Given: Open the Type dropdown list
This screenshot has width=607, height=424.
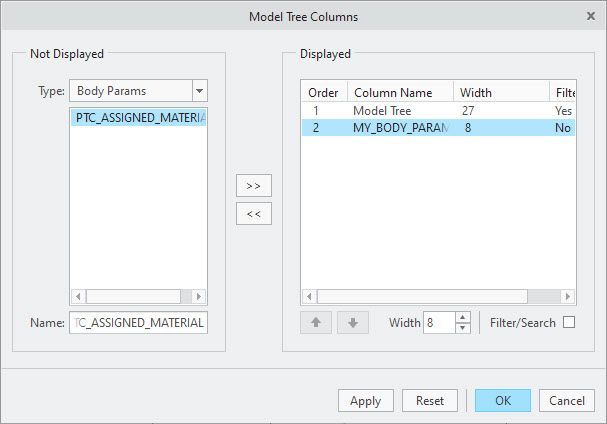Looking at the screenshot, I should pyautogui.click(x=199, y=91).
